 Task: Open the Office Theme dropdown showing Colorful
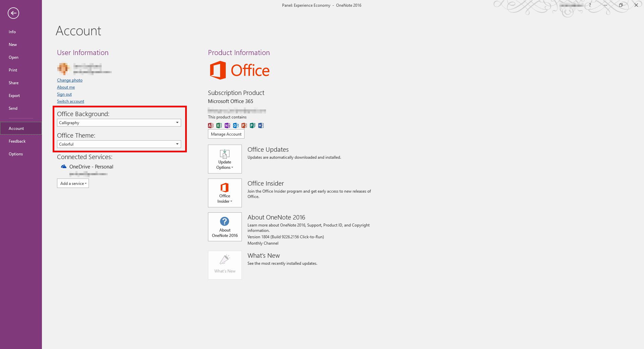pos(119,144)
